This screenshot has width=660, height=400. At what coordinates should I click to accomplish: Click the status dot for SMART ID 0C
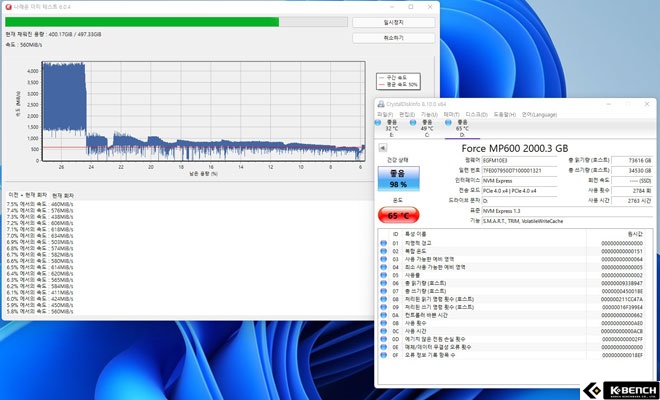(383, 331)
